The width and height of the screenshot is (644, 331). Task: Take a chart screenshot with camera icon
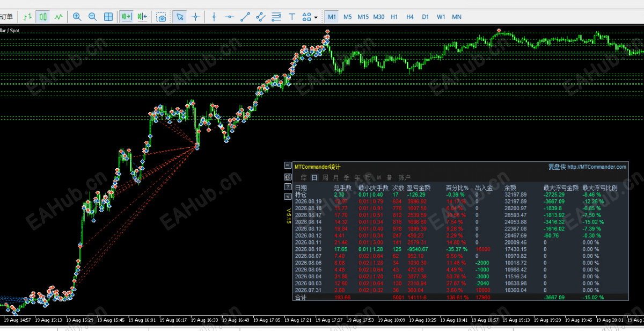pyautogui.click(x=161, y=17)
